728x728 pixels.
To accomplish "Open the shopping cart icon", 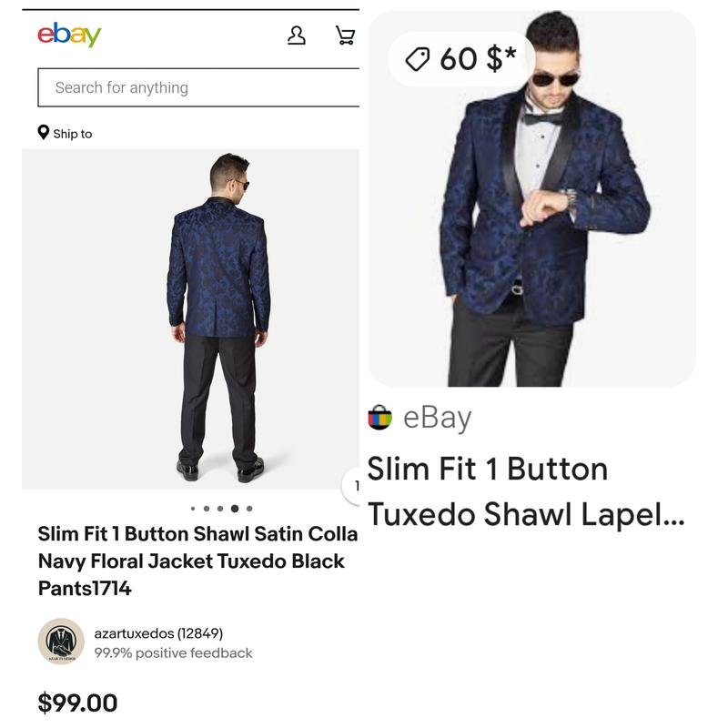I will pos(345,35).
